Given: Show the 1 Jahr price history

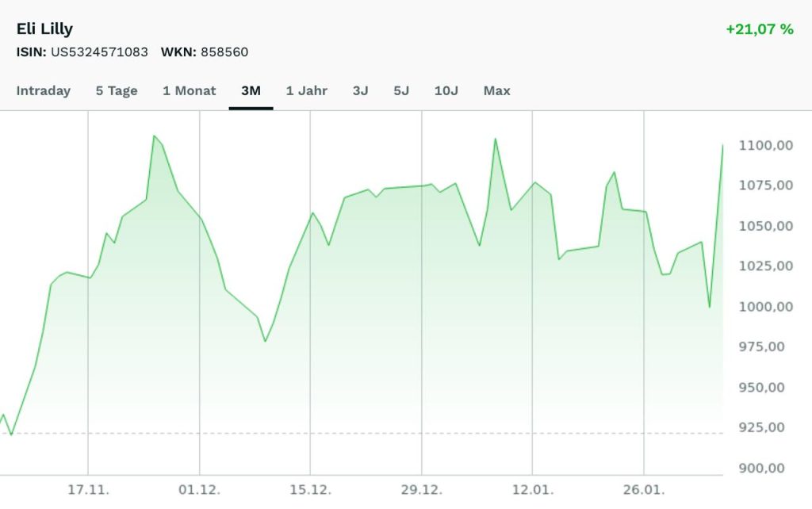Looking at the screenshot, I should (x=307, y=90).
